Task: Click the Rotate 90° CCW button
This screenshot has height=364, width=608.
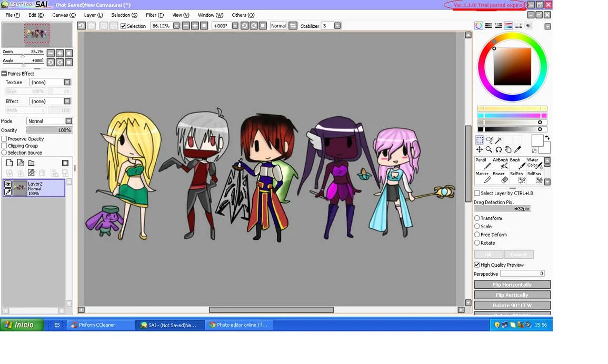Action: (512, 306)
